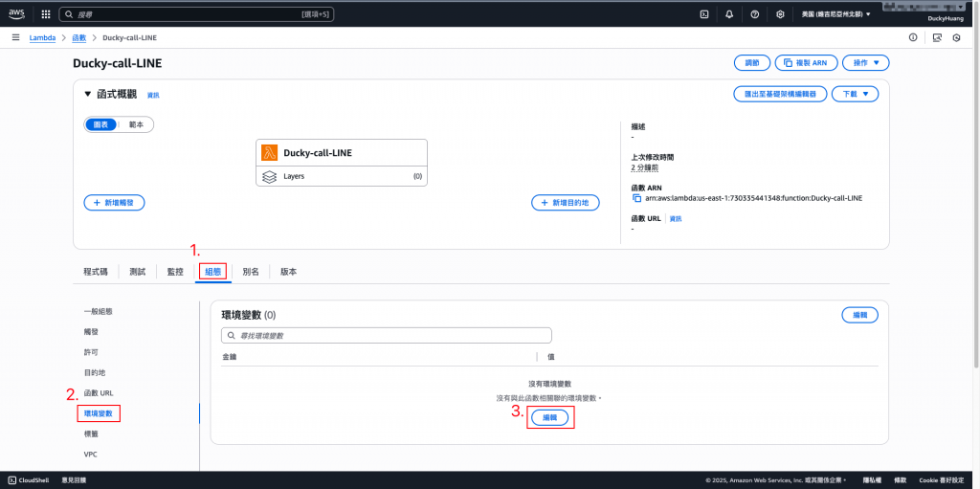
Task: Select 目的地 in the side menu
Action: pos(95,372)
